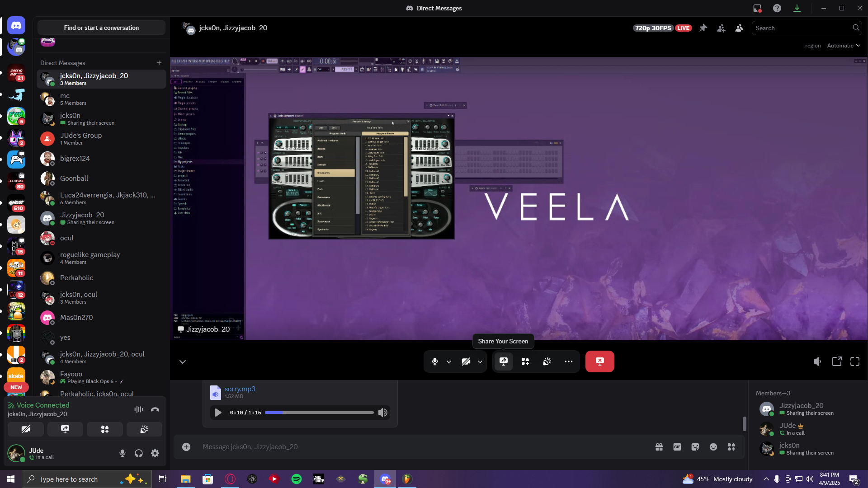Viewport: 868px width, 488px height.
Task: Enter full screen mode for the stream
Action: click(x=855, y=361)
